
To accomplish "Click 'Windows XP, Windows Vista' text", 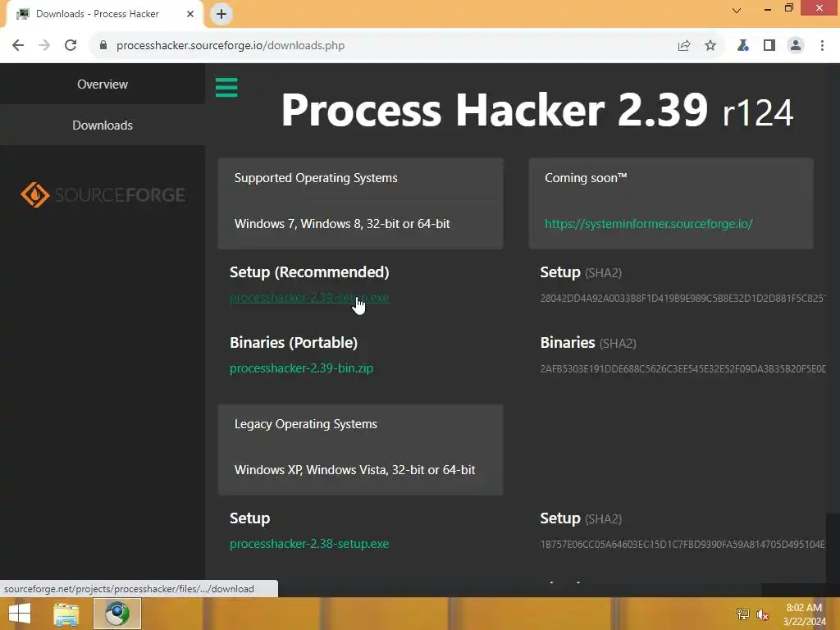I will point(311,470).
